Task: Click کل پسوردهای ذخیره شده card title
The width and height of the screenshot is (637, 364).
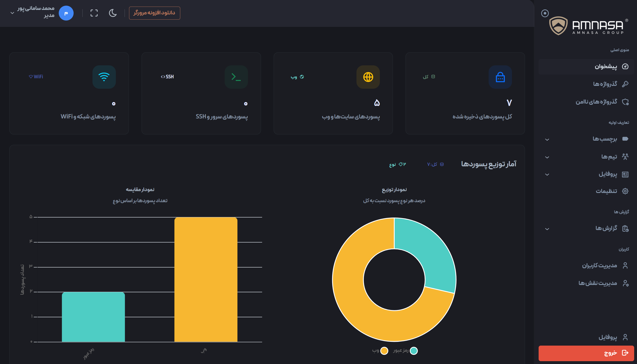Action: 482,117
